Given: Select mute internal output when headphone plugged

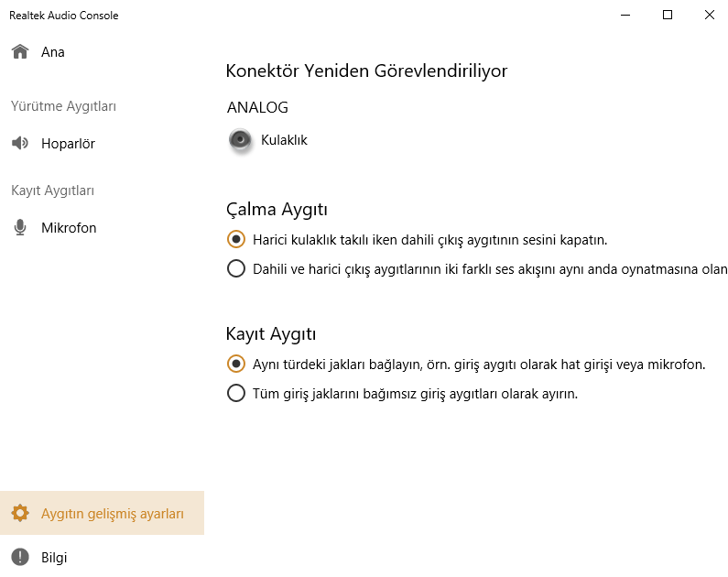Looking at the screenshot, I should click(236, 240).
